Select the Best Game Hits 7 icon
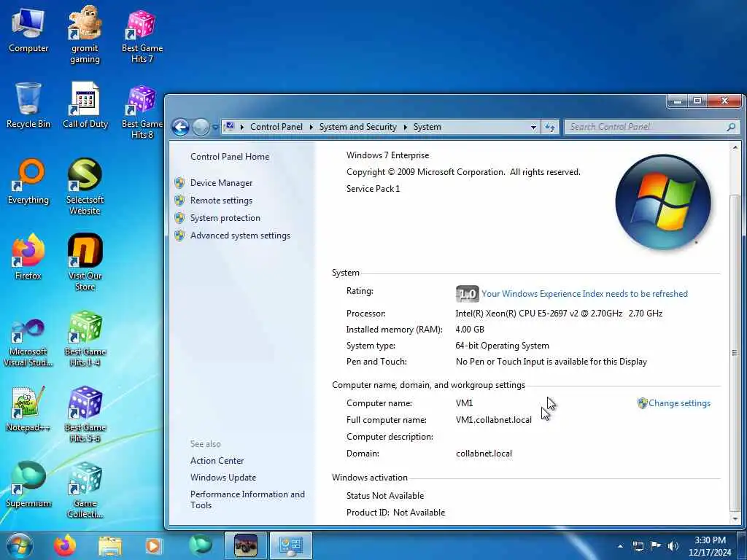Viewport: 747px width, 560px height. pos(142,36)
